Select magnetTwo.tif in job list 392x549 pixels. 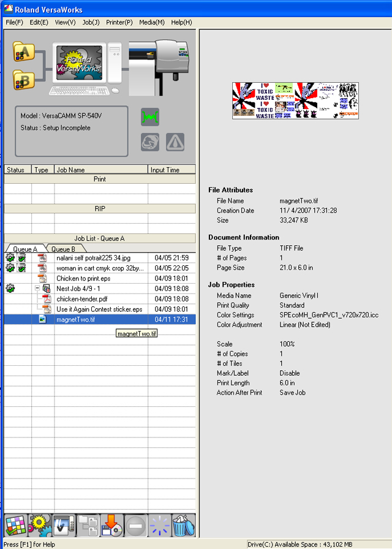pos(100,319)
